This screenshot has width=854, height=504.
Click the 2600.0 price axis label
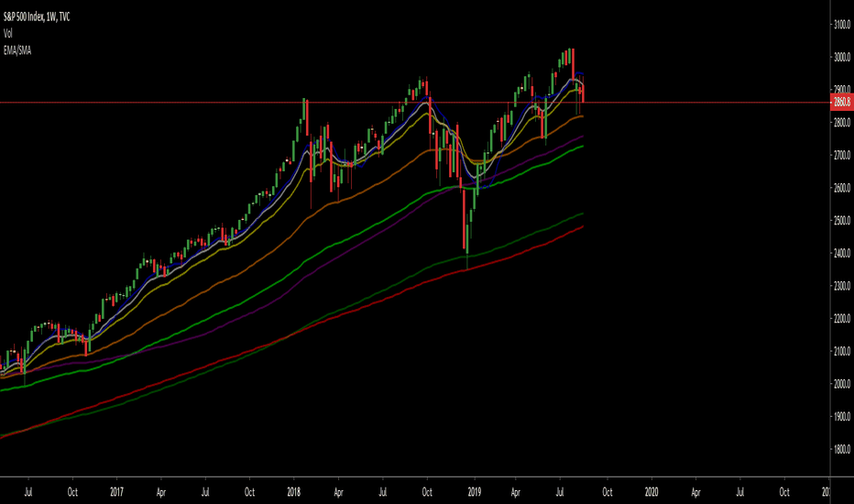pos(842,188)
